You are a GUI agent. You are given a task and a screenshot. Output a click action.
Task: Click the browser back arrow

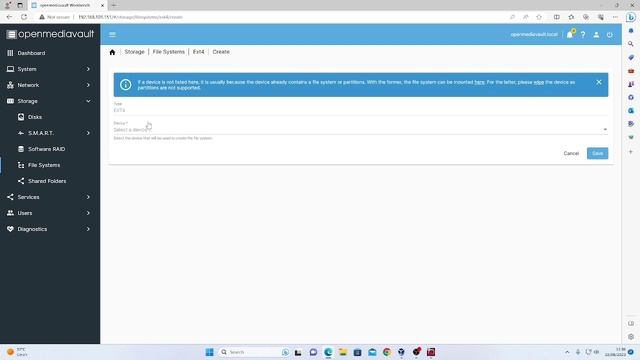(x=9, y=17)
